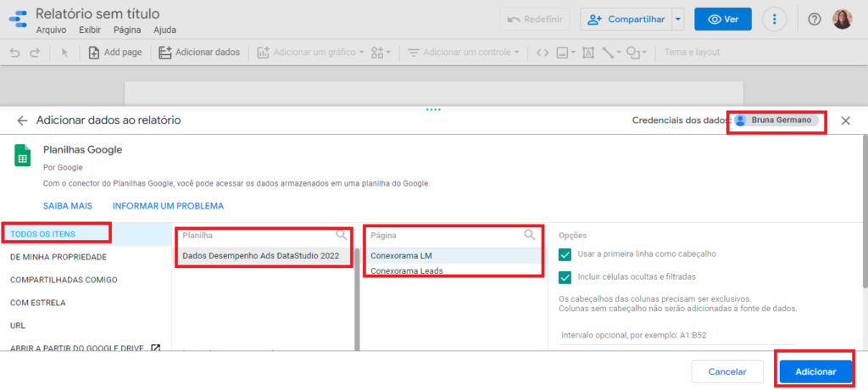Click the Planilhas Google sheets icon

(x=22, y=156)
